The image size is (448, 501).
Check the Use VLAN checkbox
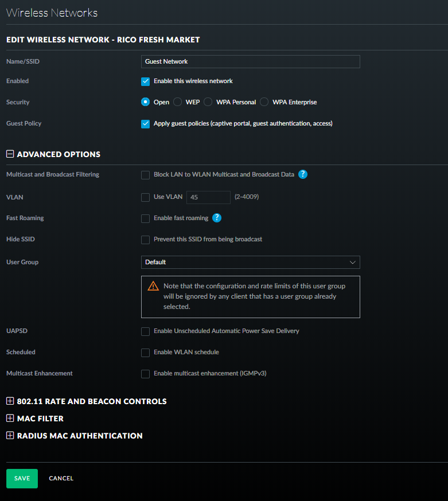click(x=146, y=197)
